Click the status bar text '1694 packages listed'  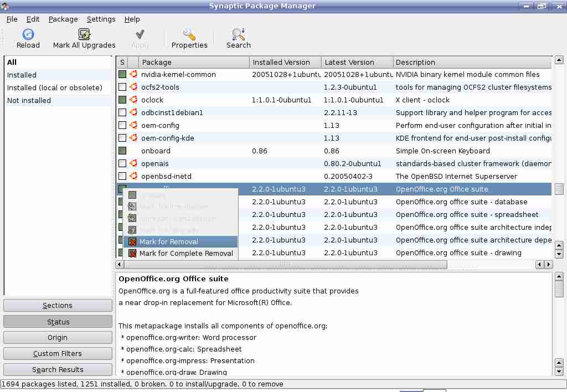39,384
